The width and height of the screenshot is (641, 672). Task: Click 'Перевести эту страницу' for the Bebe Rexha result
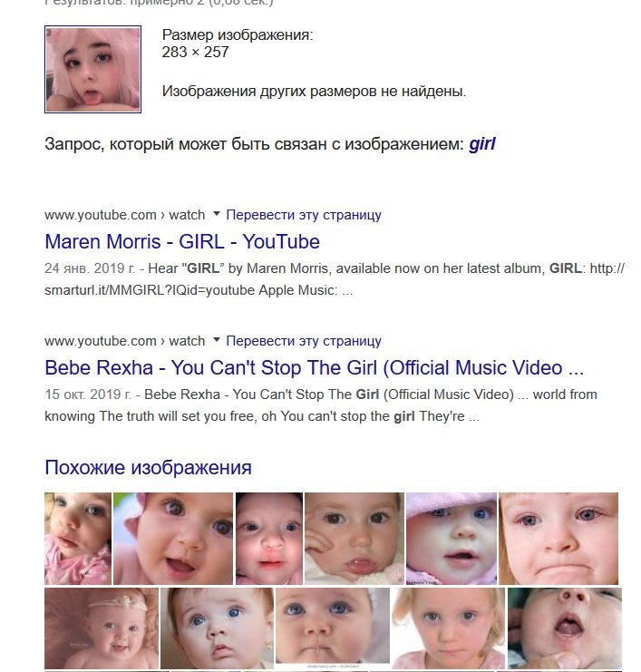(304, 341)
